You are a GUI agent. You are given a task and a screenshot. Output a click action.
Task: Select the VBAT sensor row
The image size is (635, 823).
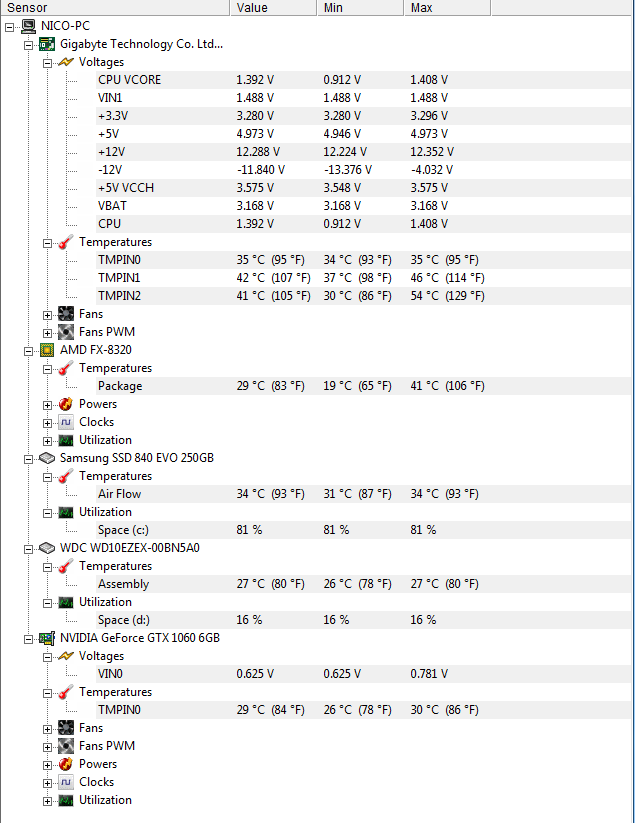point(363,206)
